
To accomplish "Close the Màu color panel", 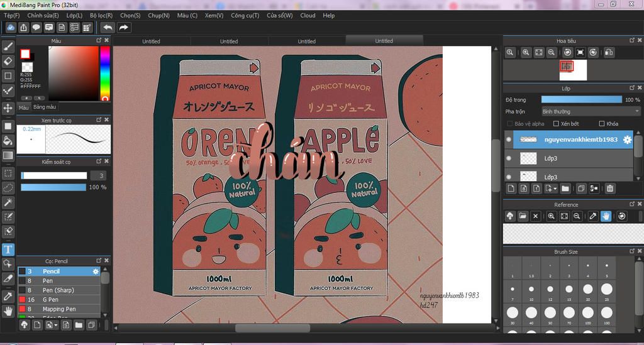I will tap(106, 40).
